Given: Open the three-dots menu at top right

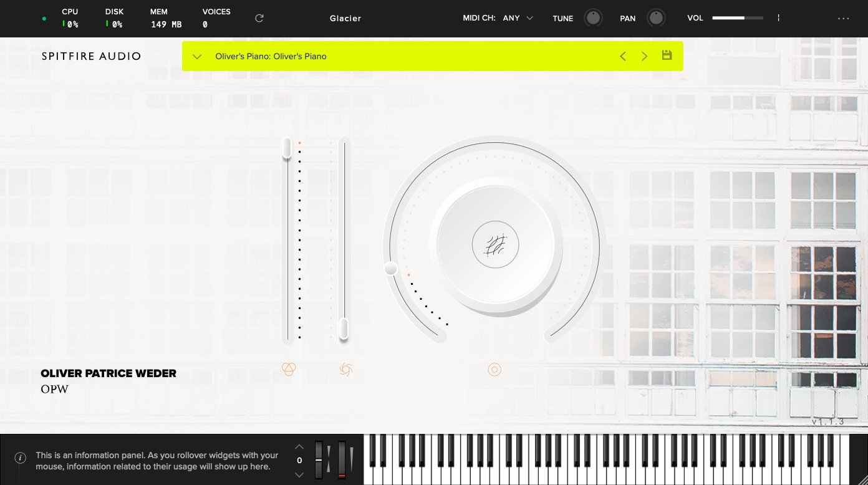Looking at the screenshot, I should click(843, 18).
